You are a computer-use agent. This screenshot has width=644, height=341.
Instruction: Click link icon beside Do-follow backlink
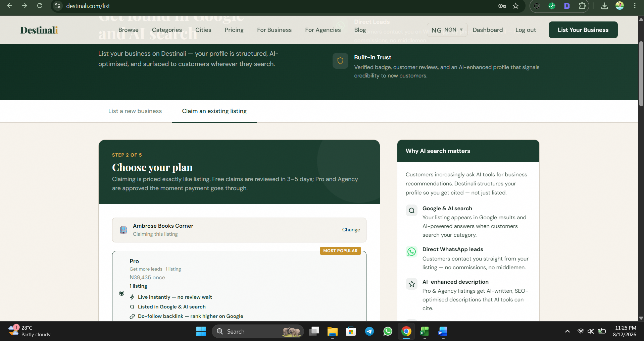[x=132, y=316]
